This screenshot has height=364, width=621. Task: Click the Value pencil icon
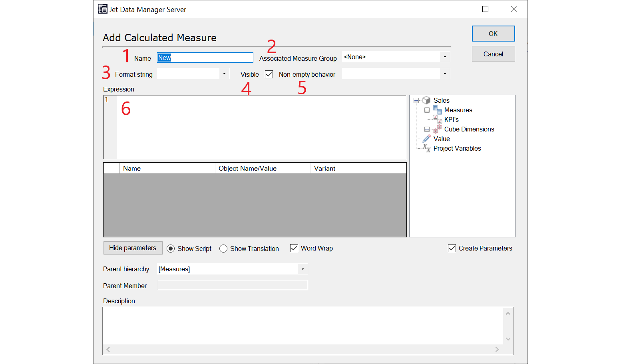coord(426,139)
